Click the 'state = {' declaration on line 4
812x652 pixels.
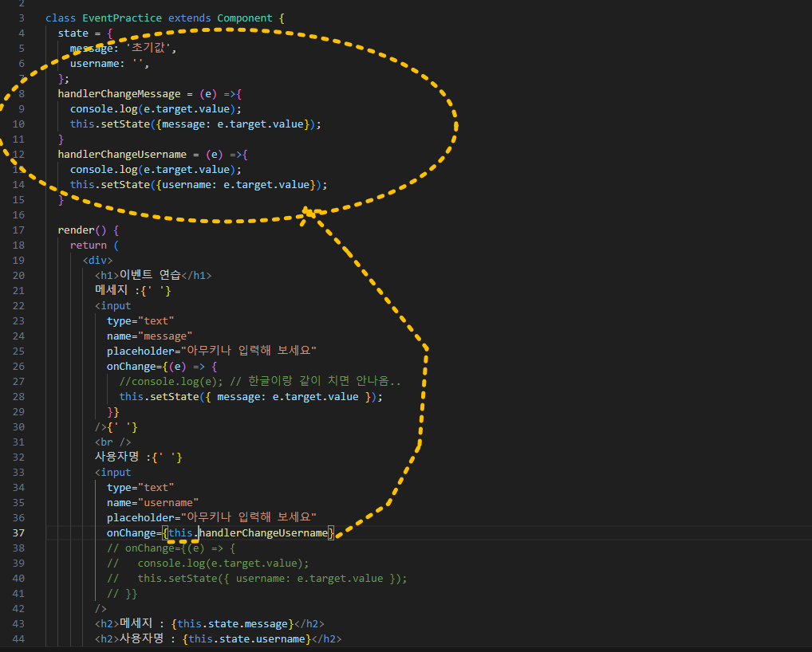85,33
